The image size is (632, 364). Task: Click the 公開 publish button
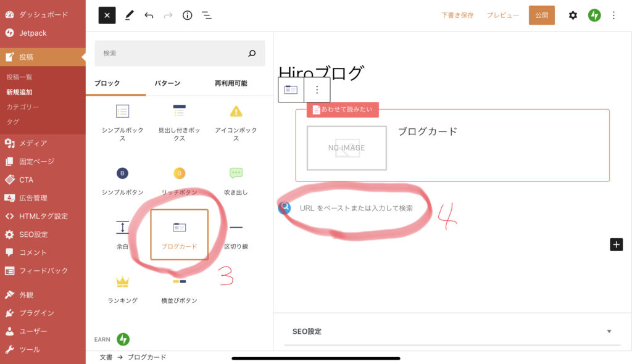pyautogui.click(x=541, y=15)
